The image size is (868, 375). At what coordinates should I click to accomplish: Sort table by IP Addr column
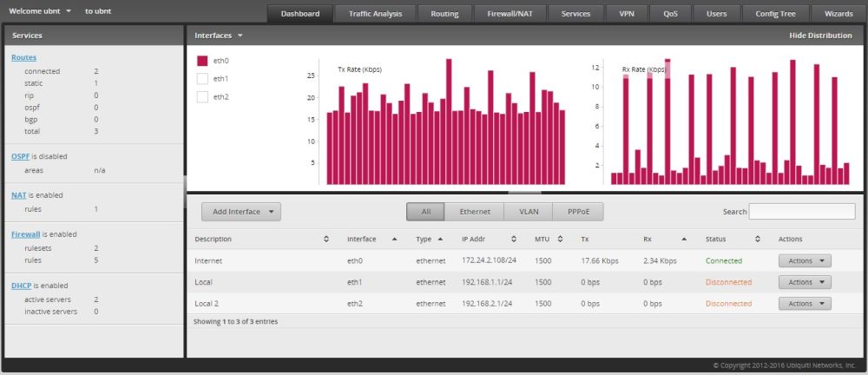(x=490, y=240)
